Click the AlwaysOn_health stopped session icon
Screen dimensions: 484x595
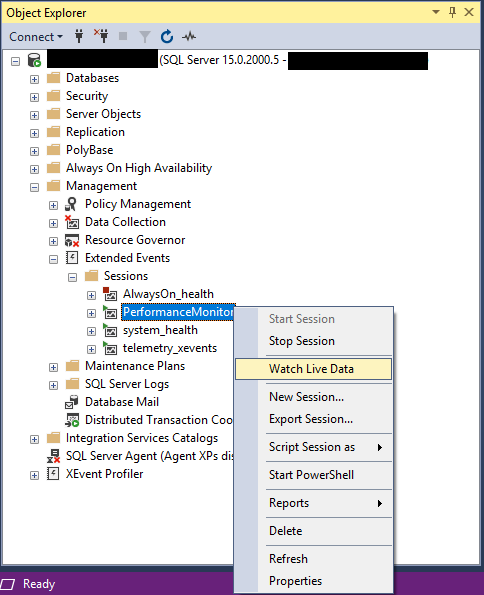(x=110, y=294)
